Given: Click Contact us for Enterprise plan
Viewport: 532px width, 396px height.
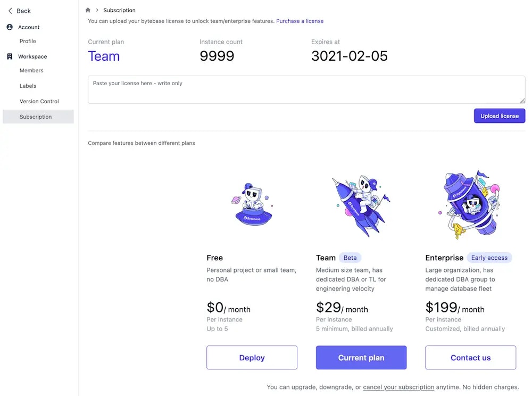Looking at the screenshot, I should 470,357.
